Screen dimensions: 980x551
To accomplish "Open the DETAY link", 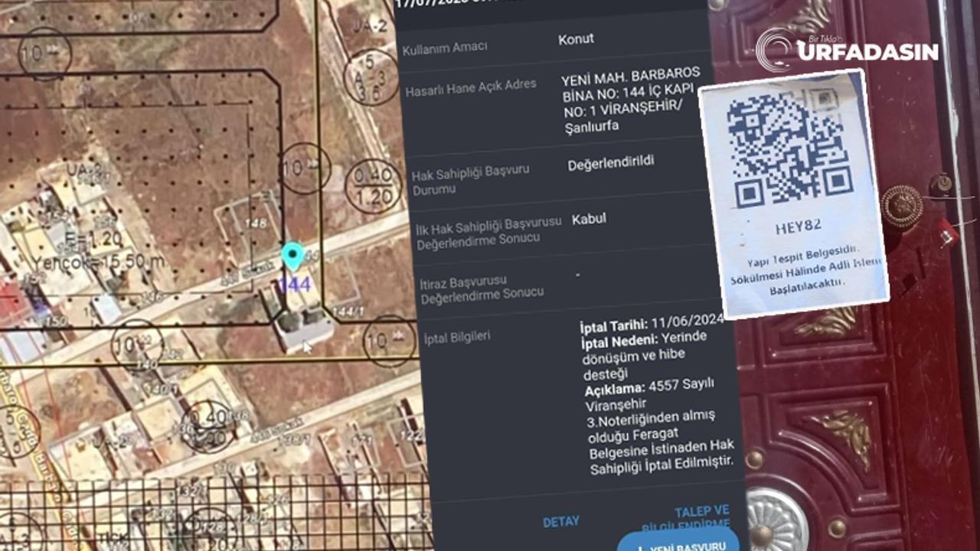I will [x=561, y=521].
